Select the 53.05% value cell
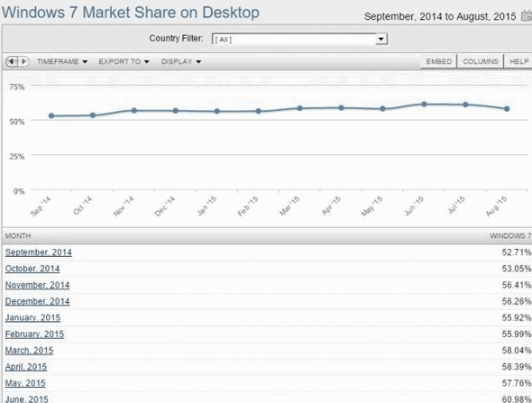532x403 pixels. pos(517,269)
